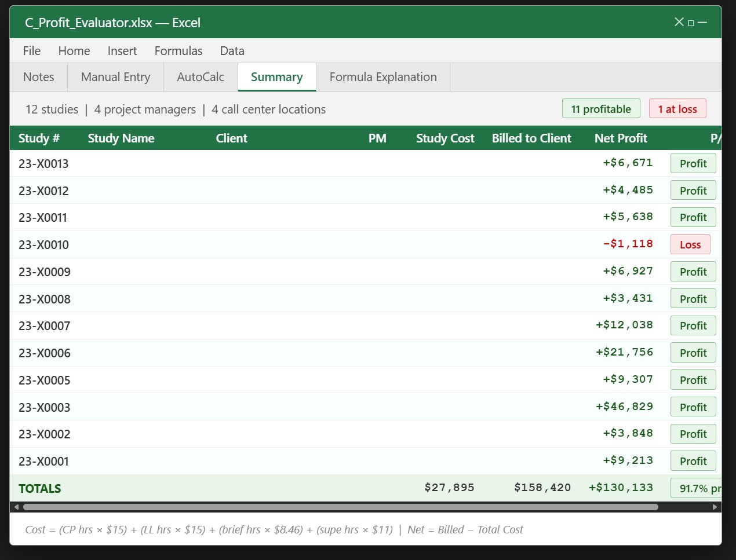736x560 pixels.
Task: Click the net profit value +$9,307
Action: 628,379
